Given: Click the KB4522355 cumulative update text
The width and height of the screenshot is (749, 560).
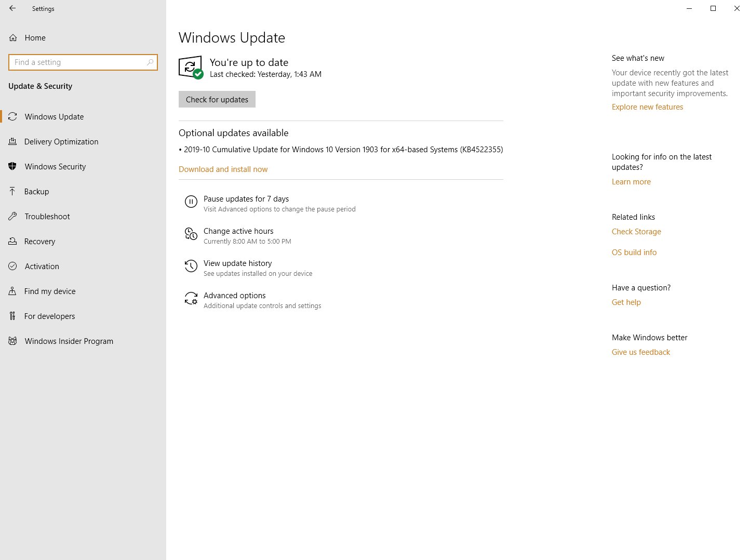Looking at the screenshot, I should [341, 150].
